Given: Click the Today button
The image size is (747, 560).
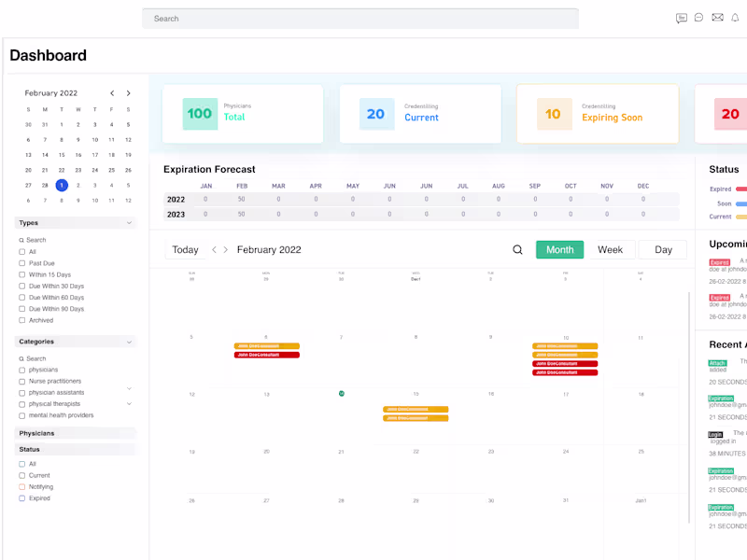Looking at the screenshot, I should [185, 249].
